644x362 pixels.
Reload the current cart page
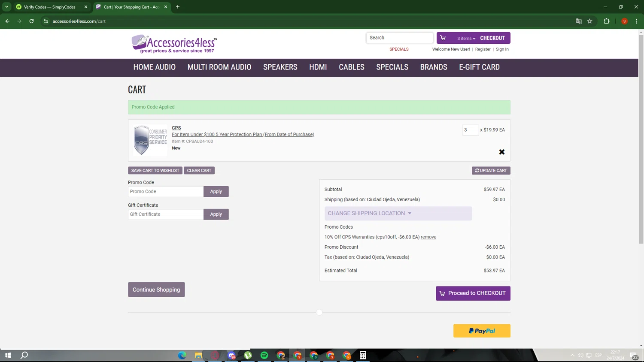(31, 21)
